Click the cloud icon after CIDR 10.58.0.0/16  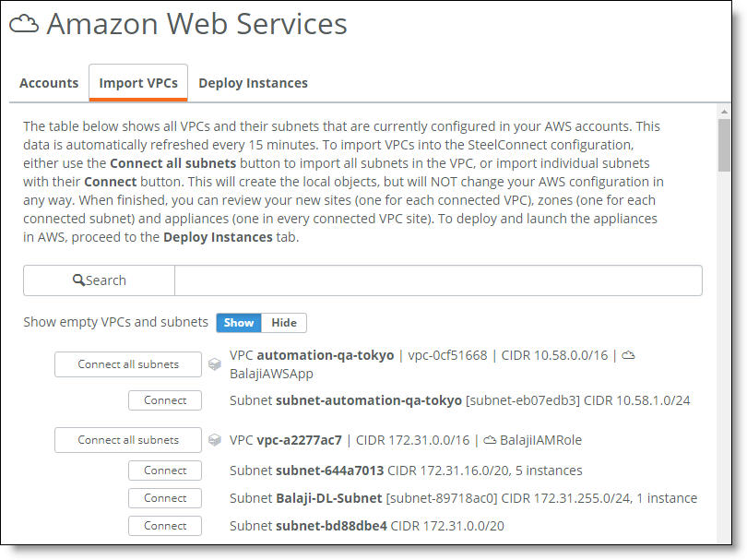pyautogui.click(x=628, y=355)
